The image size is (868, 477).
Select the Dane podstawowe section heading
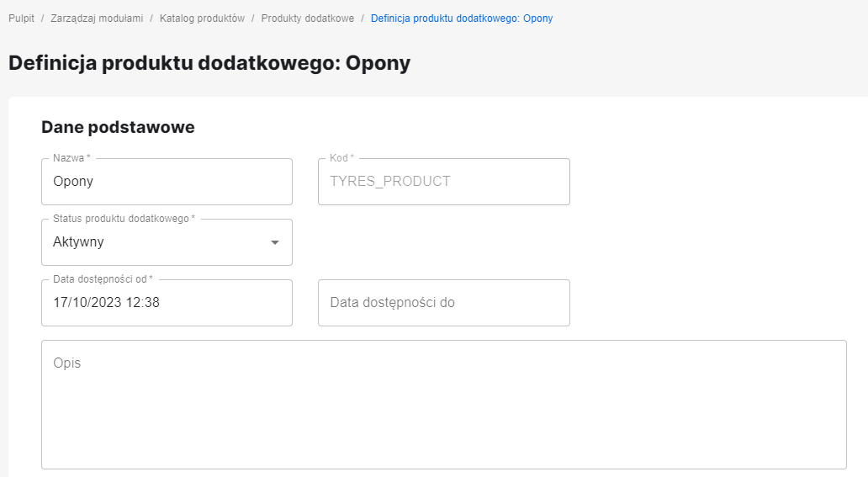[x=118, y=127]
